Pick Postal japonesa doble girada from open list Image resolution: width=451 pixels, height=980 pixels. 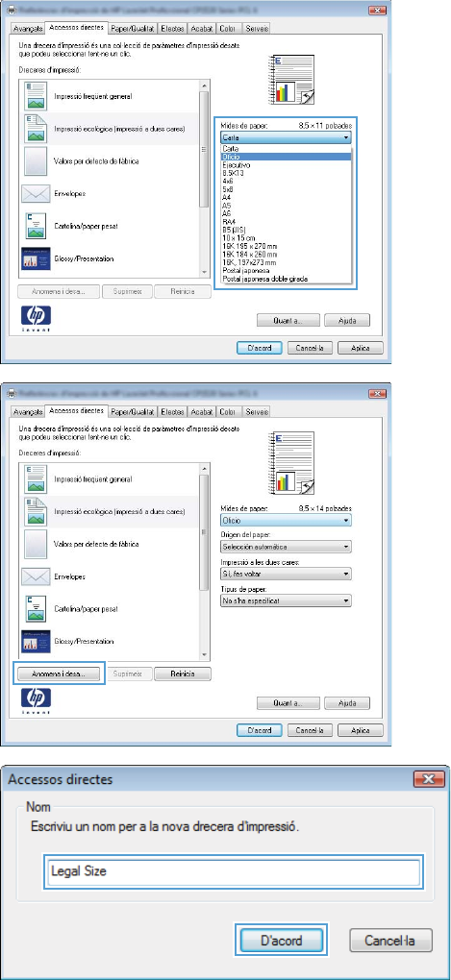click(x=286, y=279)
